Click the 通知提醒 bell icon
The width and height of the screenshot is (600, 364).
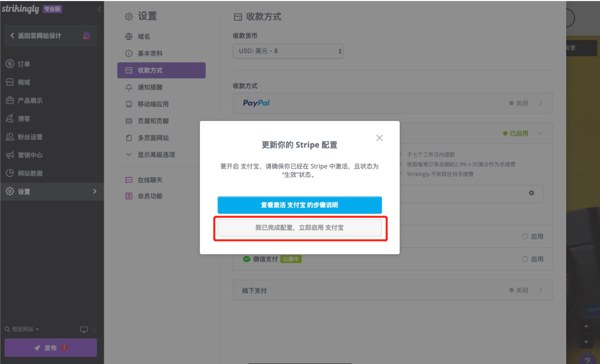click(129, 87)
